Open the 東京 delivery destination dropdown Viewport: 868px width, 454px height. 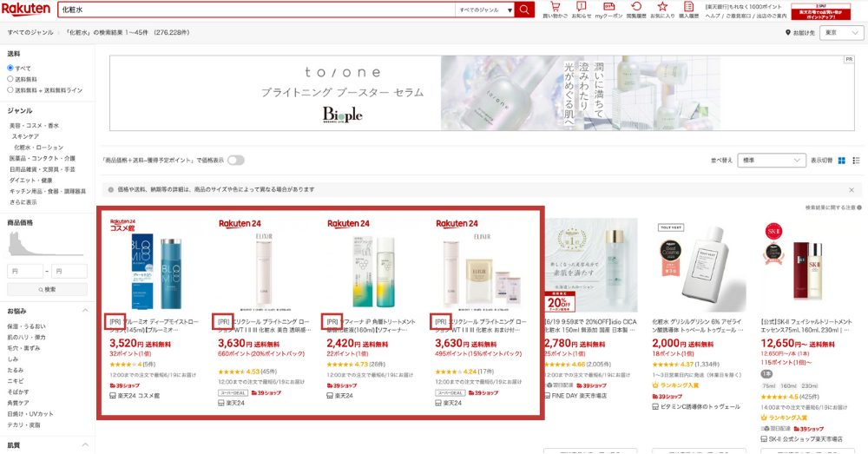841,33
